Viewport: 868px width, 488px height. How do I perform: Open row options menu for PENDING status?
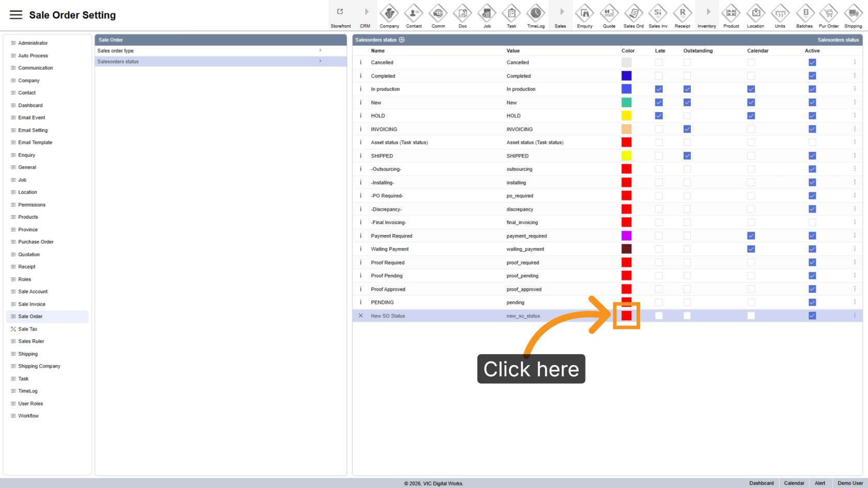(855, 302)
